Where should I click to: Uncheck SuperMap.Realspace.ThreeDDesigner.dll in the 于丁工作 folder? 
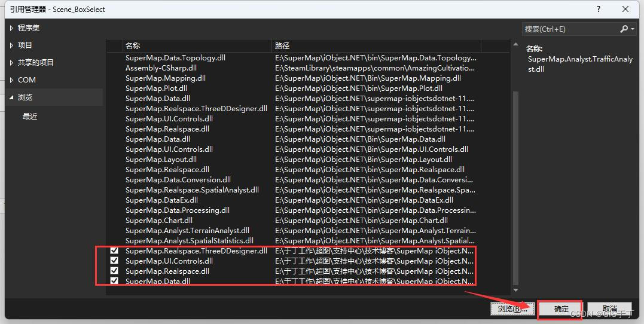[x=114, y=250]
